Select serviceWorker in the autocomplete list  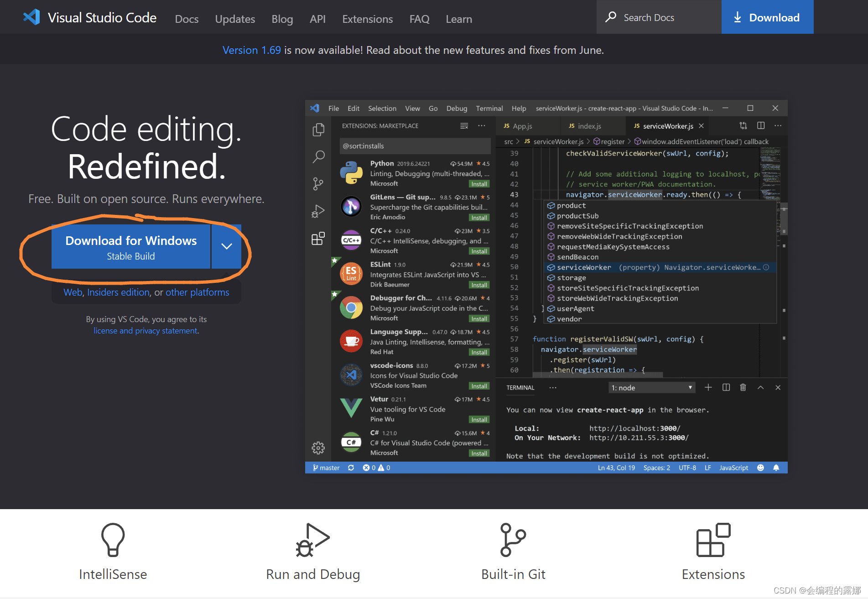(660, 267)
